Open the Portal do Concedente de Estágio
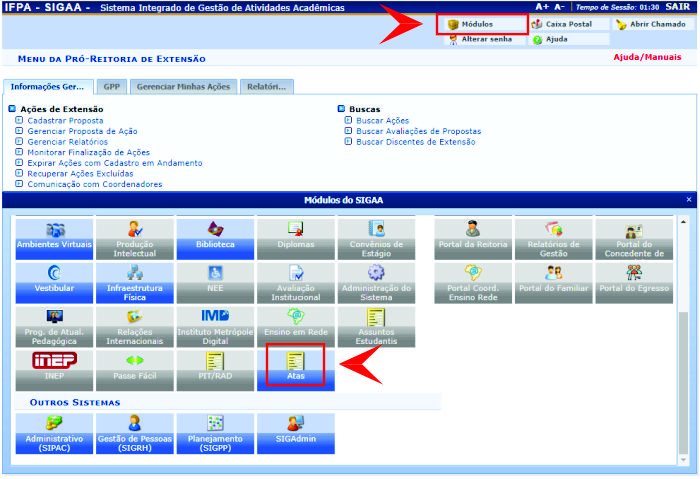Viewport: 700px width, 479px height. (x=634, y=239)
